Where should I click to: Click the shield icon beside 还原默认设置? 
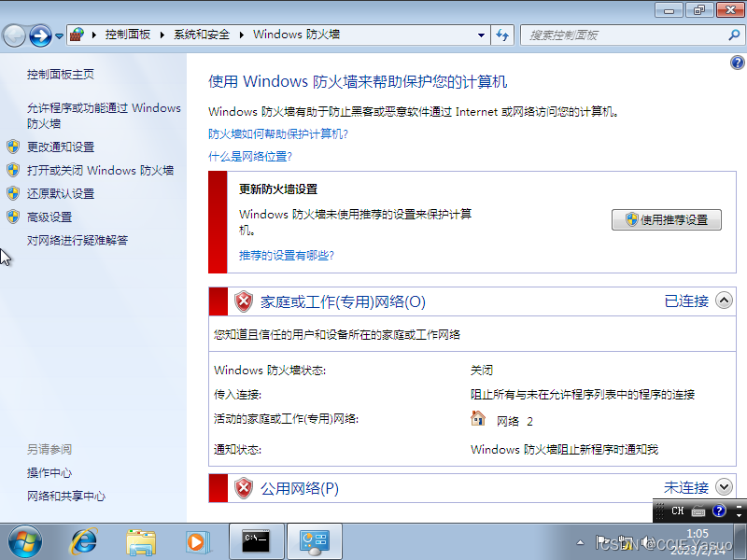point(13,193)
